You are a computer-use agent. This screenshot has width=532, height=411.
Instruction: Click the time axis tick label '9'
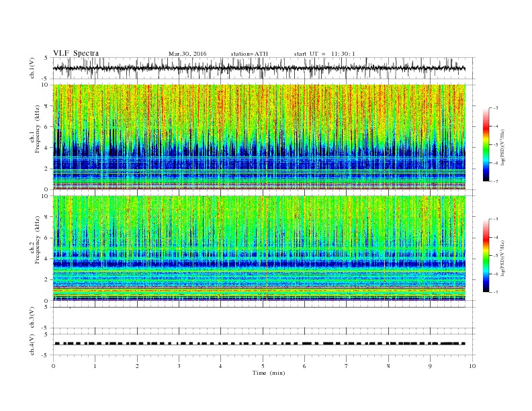pyautogui.click(x=430, y=366)
